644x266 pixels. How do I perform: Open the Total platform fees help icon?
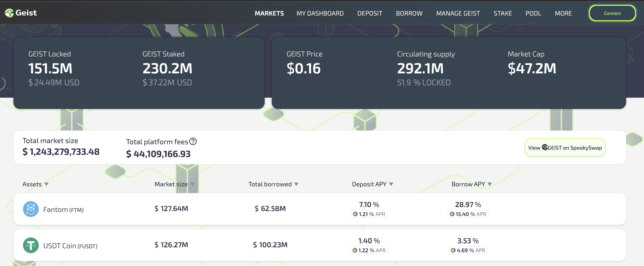pyautogui.click(x=193, y=142)
